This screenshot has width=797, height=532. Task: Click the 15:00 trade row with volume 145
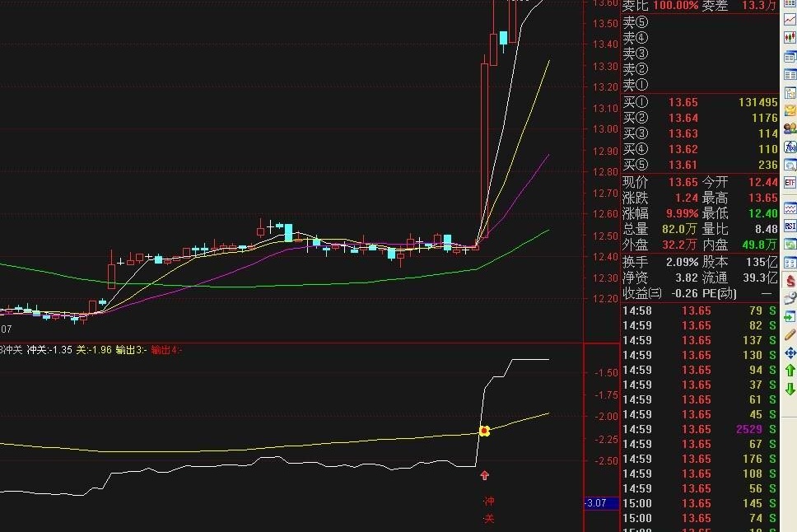coord(699,503)
